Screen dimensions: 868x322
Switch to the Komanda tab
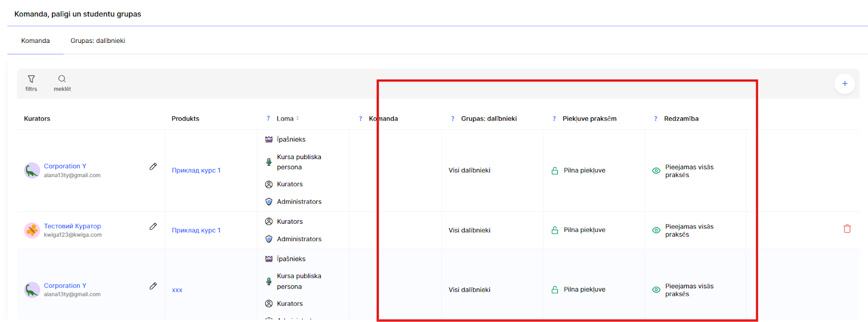pyautogui.click(x=35, y=41)
